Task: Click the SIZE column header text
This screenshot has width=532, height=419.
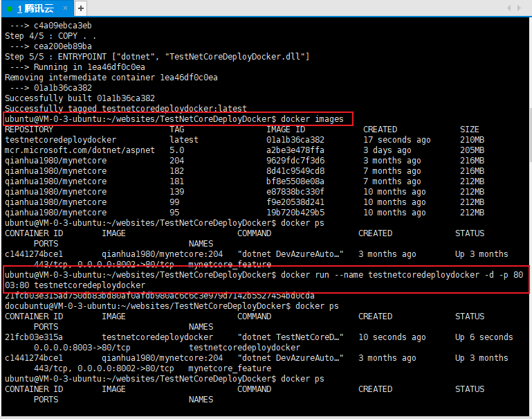Action: pos(469,130)
